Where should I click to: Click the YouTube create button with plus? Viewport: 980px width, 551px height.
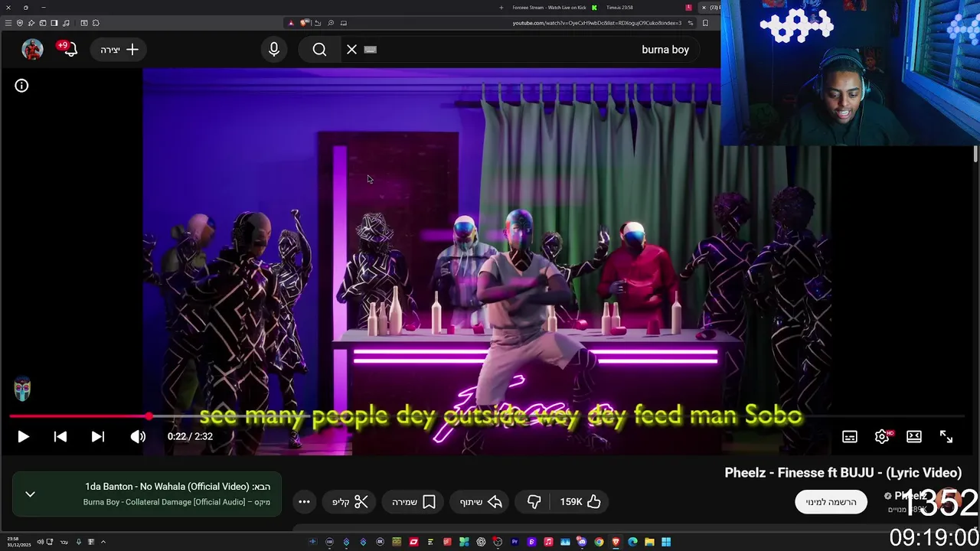pos(119,50)
